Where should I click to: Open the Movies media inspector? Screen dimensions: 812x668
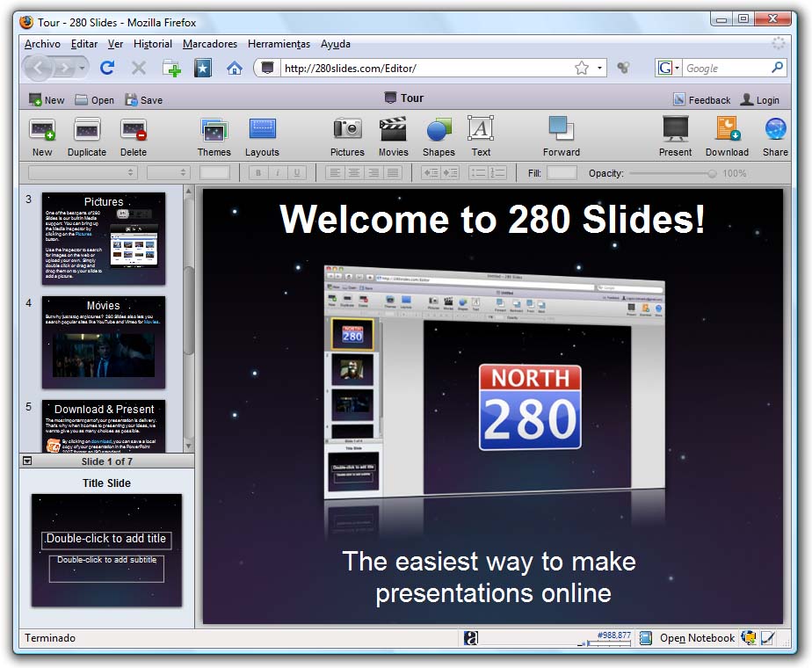393,137
